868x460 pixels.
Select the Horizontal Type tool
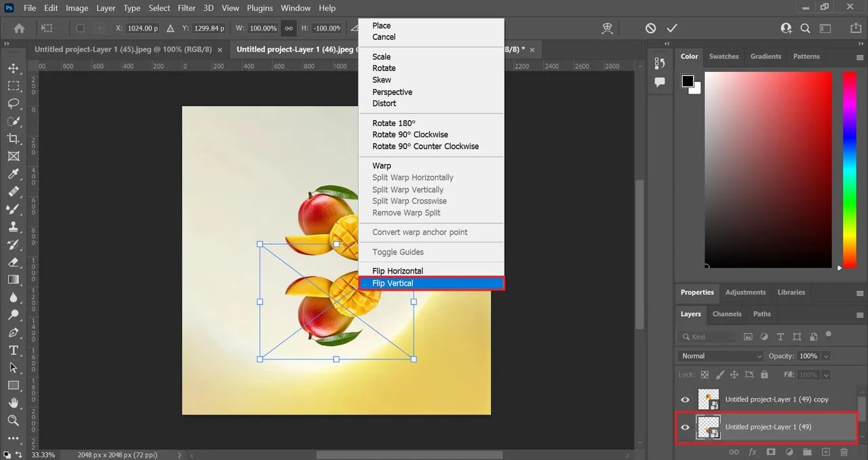(13, 350)
